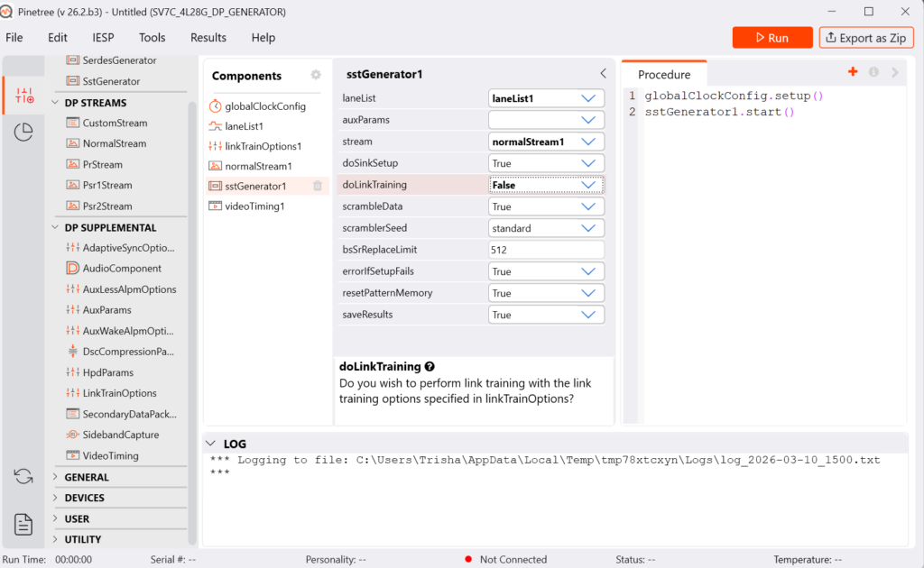
Task: Click the refresh sync icon in sidebar
Action: click(23, 476)
